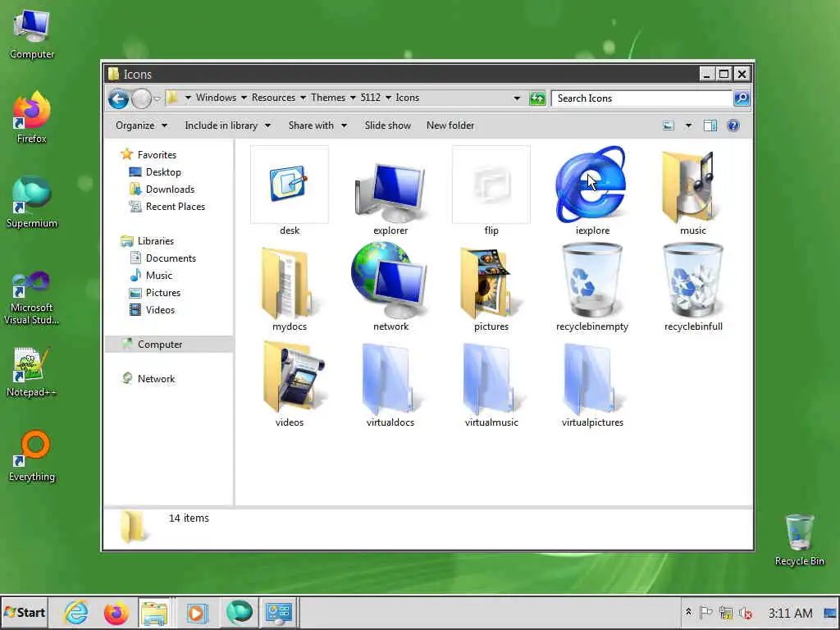840x630 pixels.
Task: Select the flip icon file
Action: click(x=491, y=185)
